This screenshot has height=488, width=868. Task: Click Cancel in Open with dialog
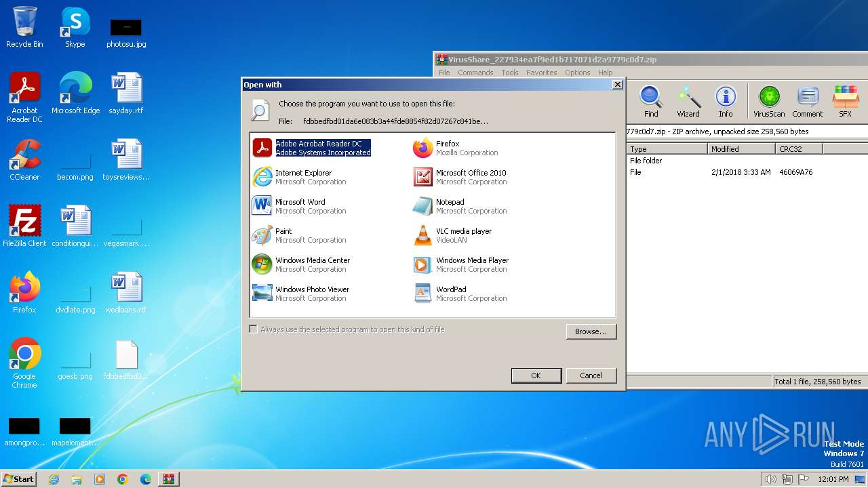pyautogui.click(x=591, y=375)
